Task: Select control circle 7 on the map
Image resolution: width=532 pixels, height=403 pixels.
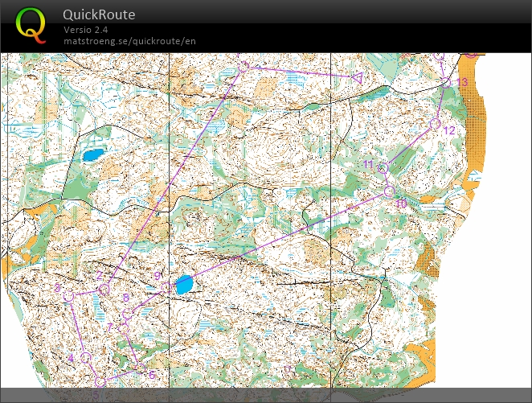Action: [123, 328]
